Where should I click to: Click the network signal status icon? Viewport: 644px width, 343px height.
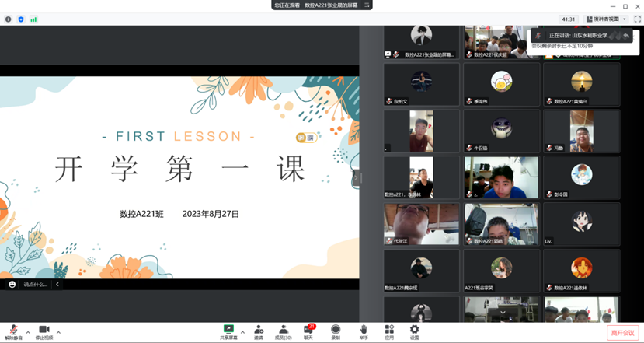click(33, 19)
